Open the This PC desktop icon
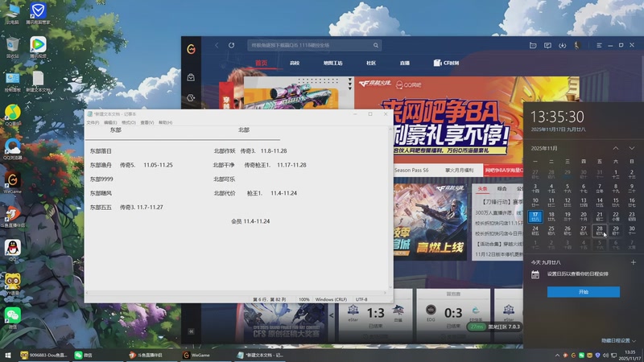Viewport: 644px width, 362px height. coord(12,13)
